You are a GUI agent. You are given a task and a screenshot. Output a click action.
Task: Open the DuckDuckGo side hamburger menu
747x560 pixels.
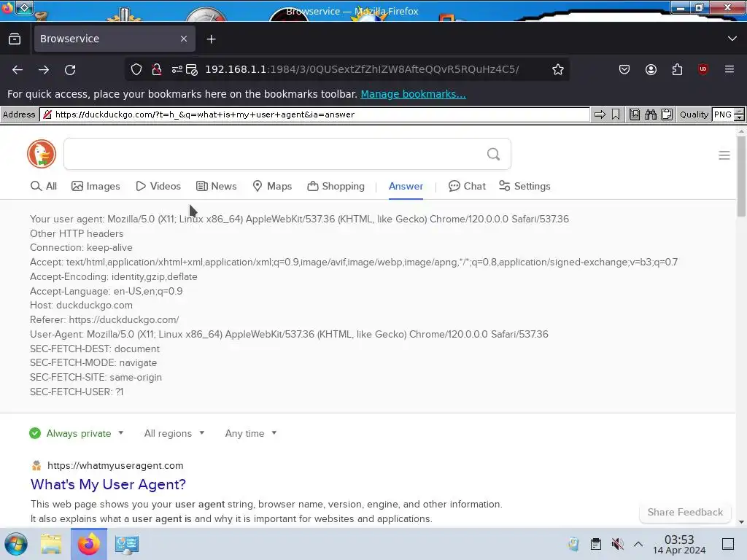pos(724,155)
